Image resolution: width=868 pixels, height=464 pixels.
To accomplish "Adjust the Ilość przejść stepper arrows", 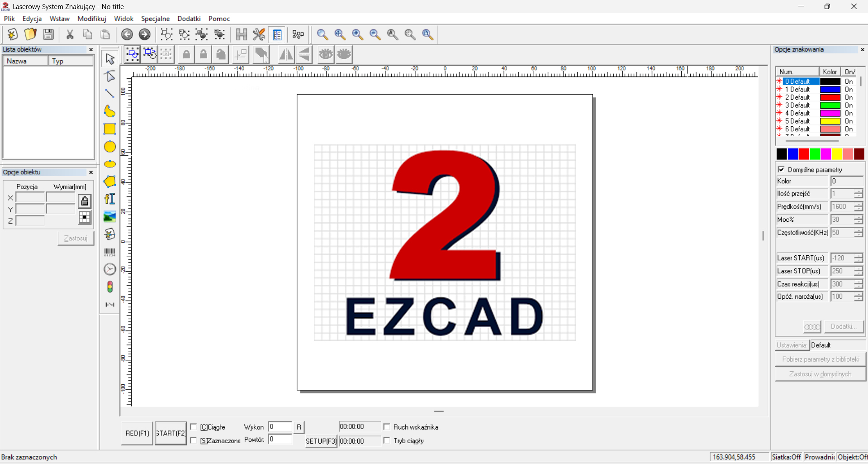I will (x=859, y=194).
